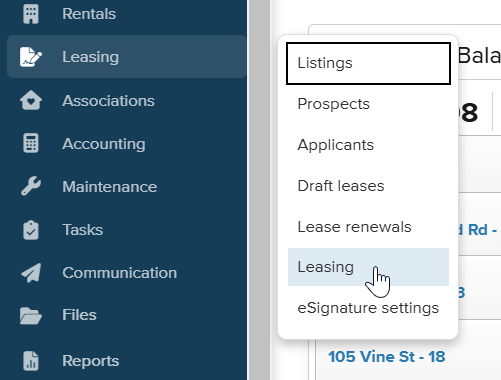This screenshot has width=501, height=380.
Task: Click the Associations house-heart icon
Action: [x=31, y=100]
